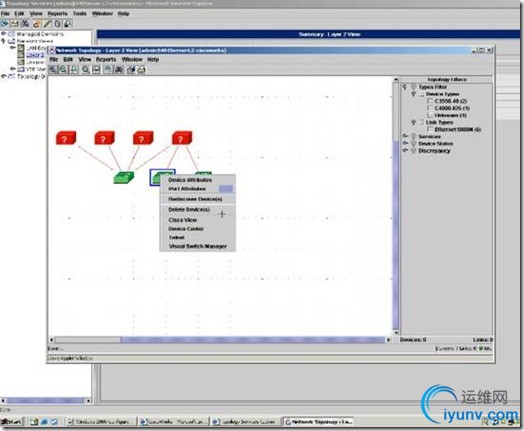Select the first red unknown device node
Screen dimensions: 524x431
click(x=66, y=138)
